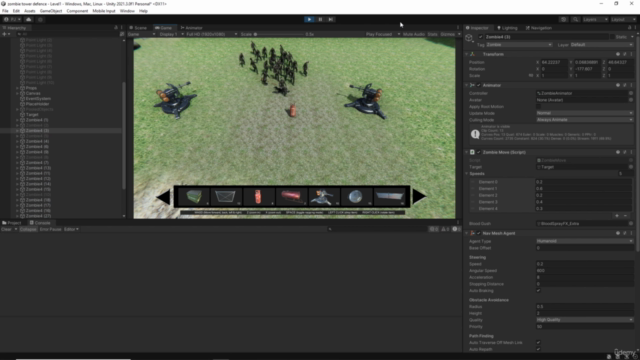Image resolution: width=640 pixels, height=360 pixels.
Task: Select the sphere item thumbnail
Action: (356, 197)
